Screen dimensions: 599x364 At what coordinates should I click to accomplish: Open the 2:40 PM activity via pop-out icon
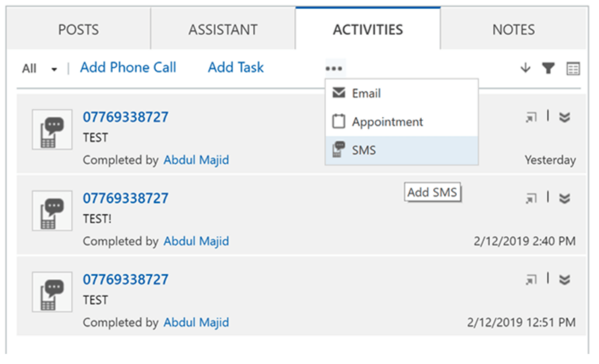[531, 199]
